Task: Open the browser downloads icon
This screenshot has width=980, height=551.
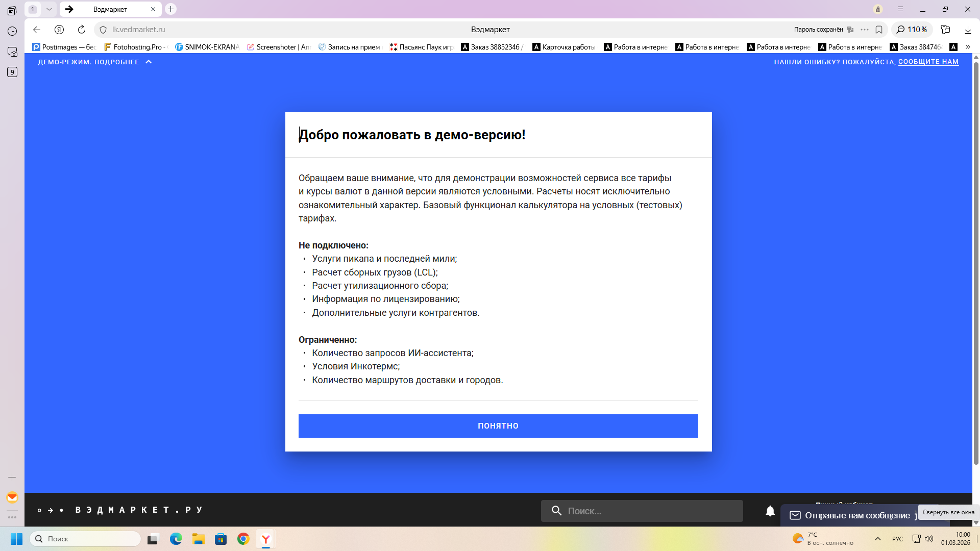Action: pos(967,30)
